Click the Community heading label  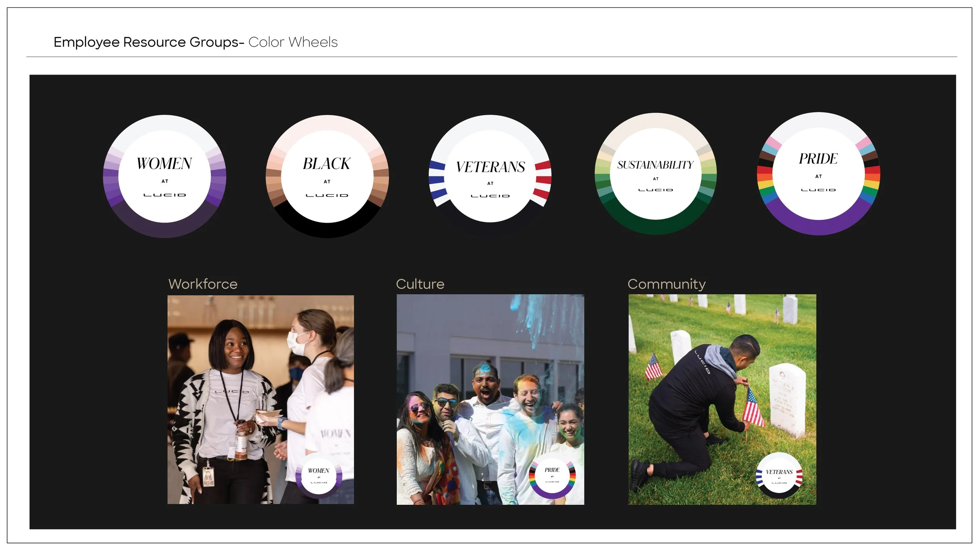click(x=666, y=284)
